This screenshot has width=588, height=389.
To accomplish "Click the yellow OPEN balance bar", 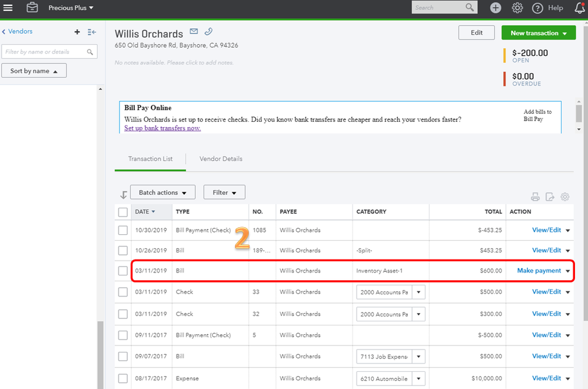I will point(505,56).
